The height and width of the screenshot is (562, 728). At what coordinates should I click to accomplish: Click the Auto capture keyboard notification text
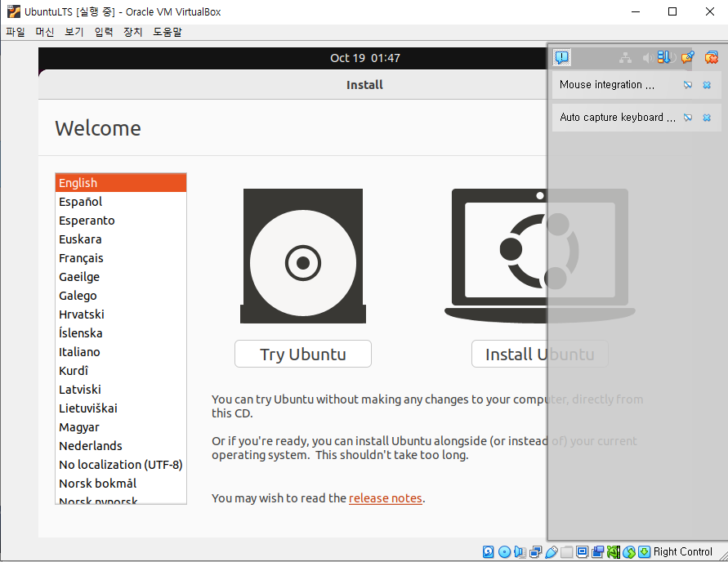pyautogui.click(x=618, y=118)
